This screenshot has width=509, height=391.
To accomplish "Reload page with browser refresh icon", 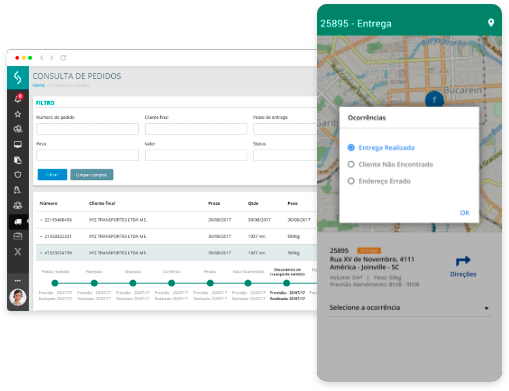I will pyautogui.click(x=63, y=58).
